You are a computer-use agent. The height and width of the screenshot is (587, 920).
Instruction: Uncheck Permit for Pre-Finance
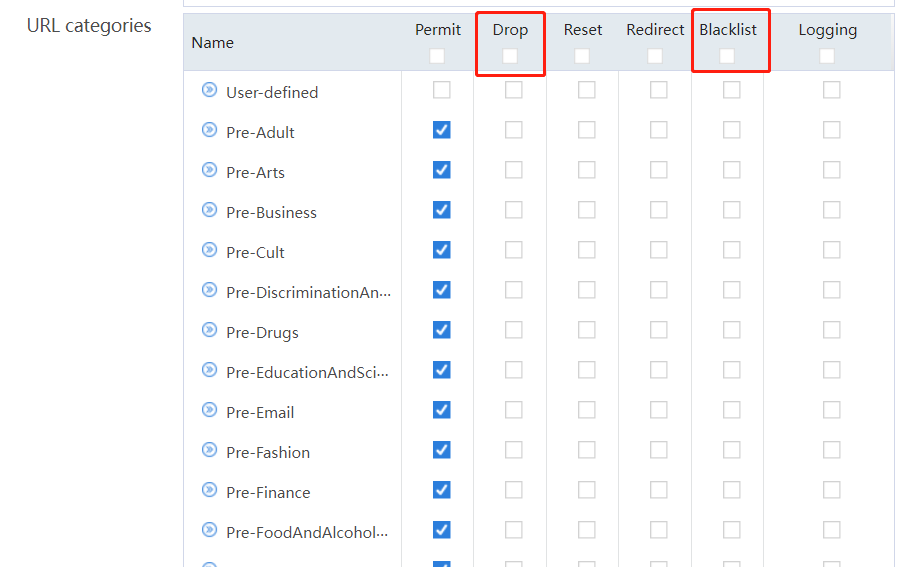point(442,490)
